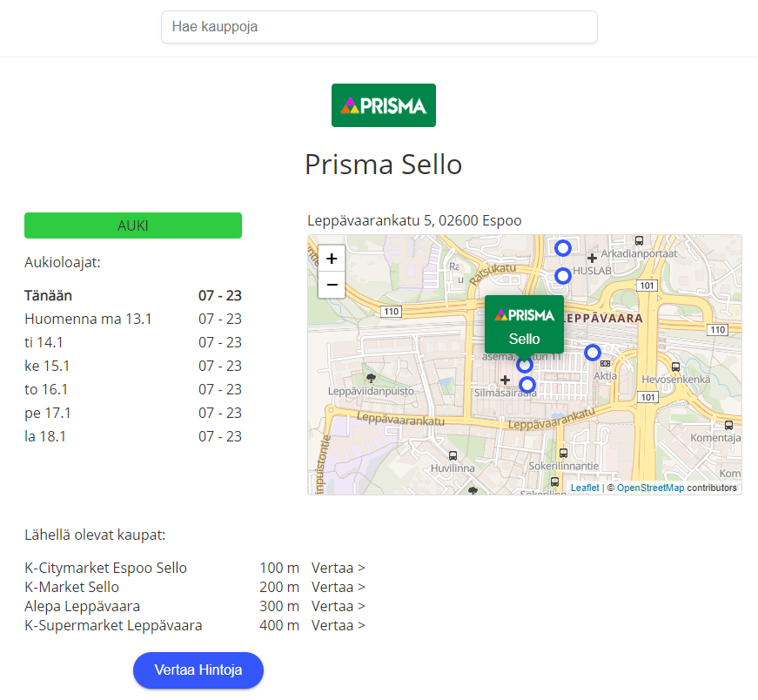
Task: Select the blue store marker near Silmäsairaala
Action: [527, 385]
